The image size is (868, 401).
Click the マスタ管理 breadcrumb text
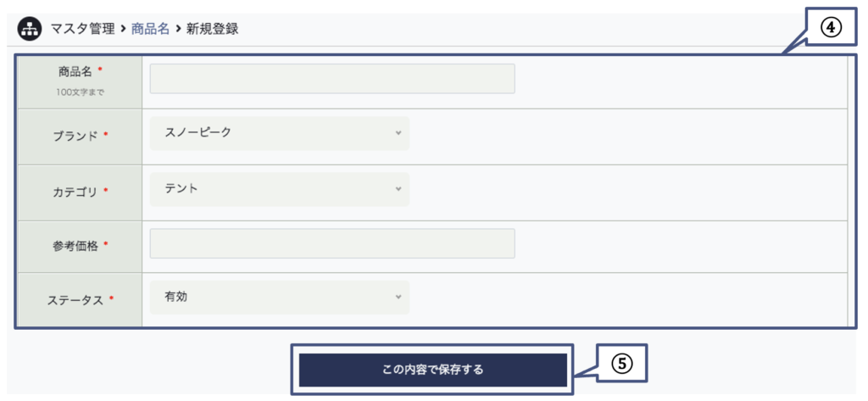coord(83,30)
